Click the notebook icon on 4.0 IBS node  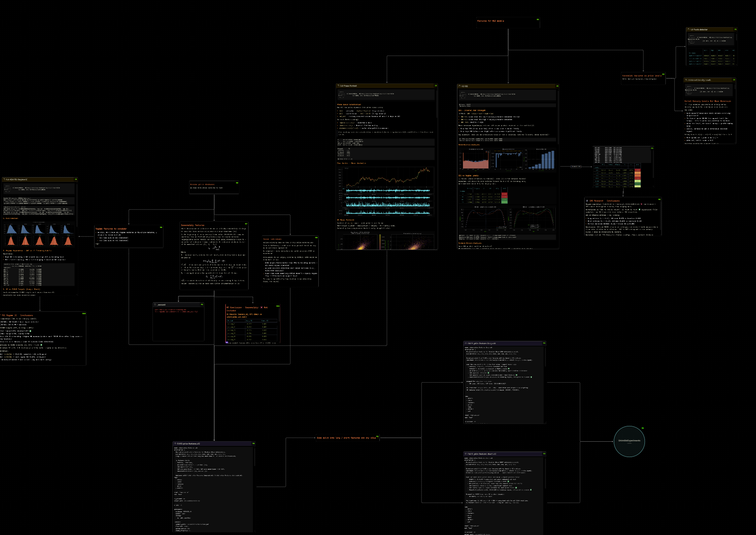(x=460, y=86)
